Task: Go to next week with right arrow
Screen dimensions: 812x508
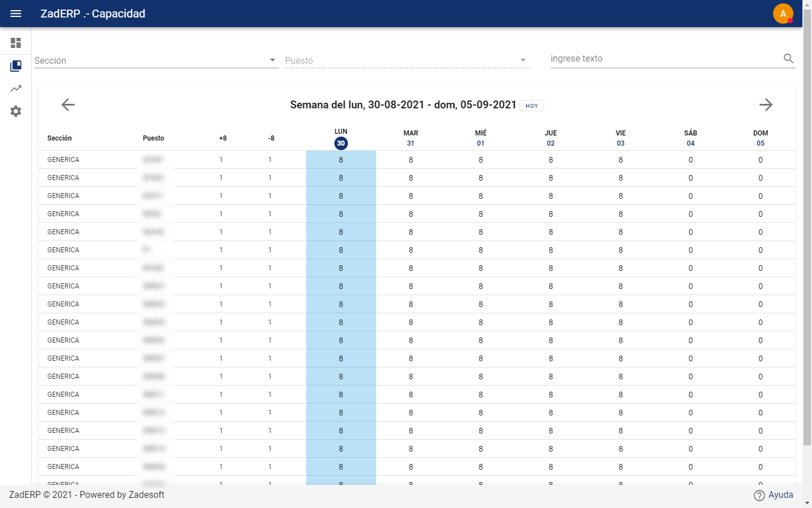Action: [x=766, y=104]
